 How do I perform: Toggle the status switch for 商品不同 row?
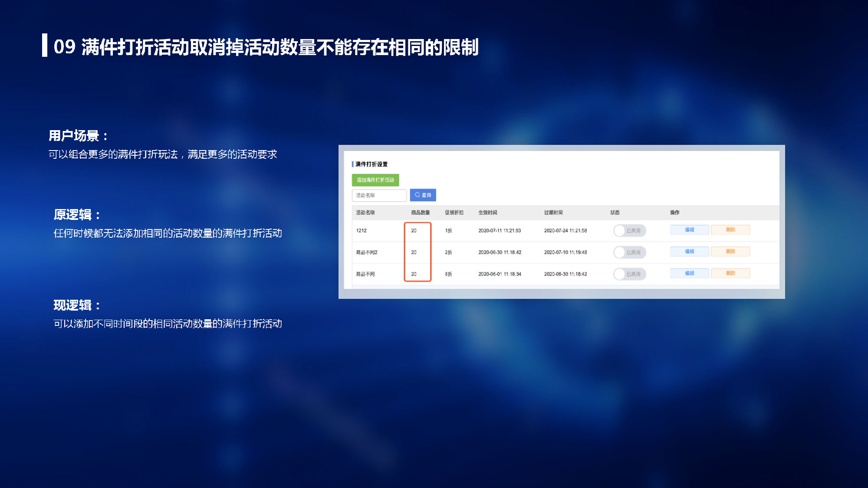(x=629, y=274)
